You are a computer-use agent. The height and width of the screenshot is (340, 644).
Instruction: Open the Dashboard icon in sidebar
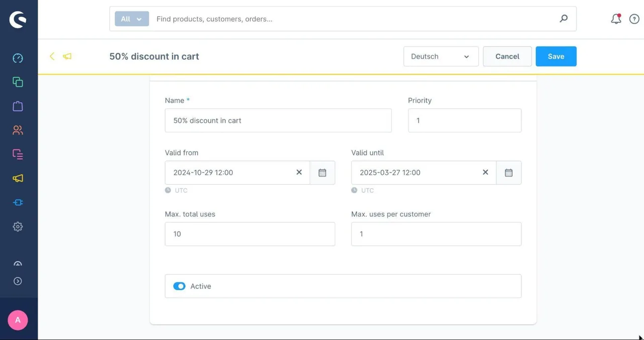coord(18,58)
